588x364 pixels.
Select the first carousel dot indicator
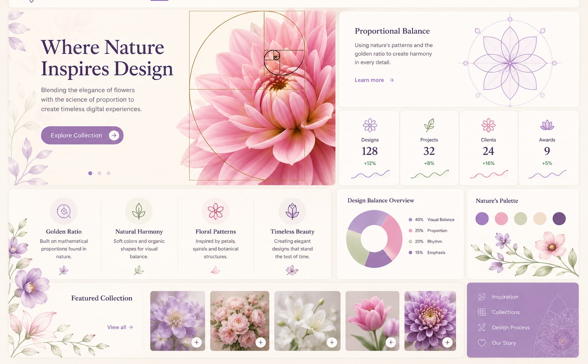[x=90, y=173]
